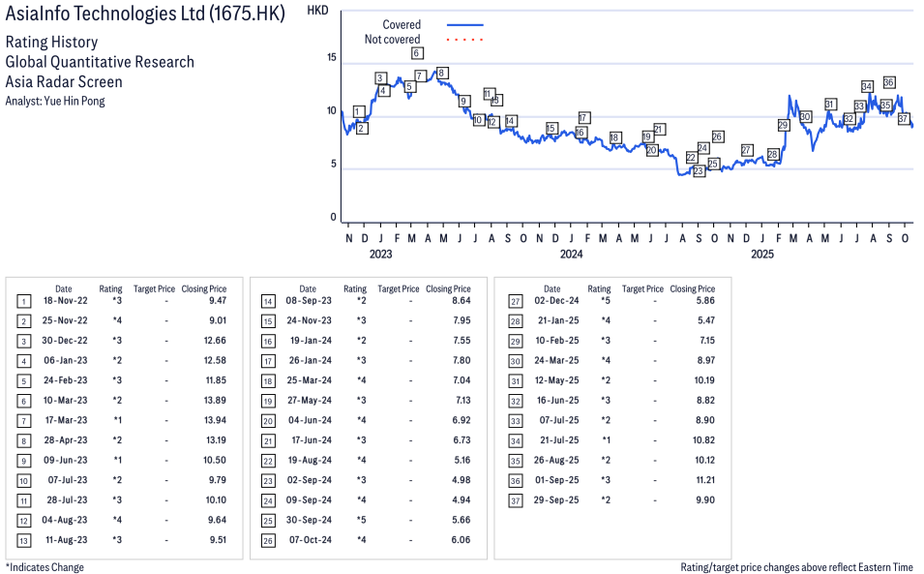Select chart marker 8 near the 2023 peak
924x574 pixels.
pyautogui.click(x=441, y=74)
